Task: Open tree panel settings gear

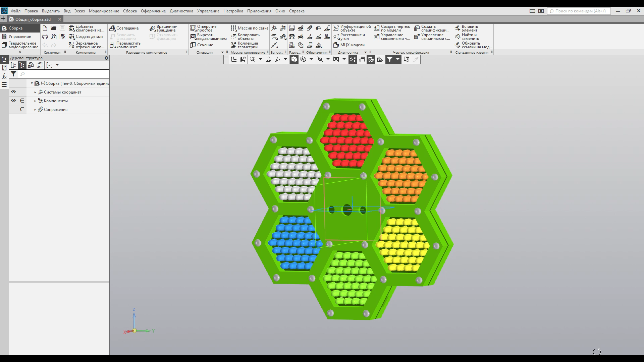Action: click(x=106, y=58)
